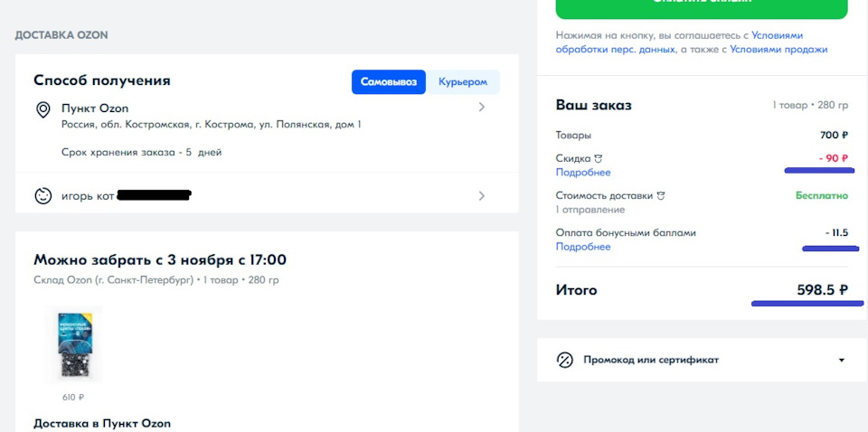Click the Способ получения heading
Screen dimensions: 868x432
pos(102,80)
